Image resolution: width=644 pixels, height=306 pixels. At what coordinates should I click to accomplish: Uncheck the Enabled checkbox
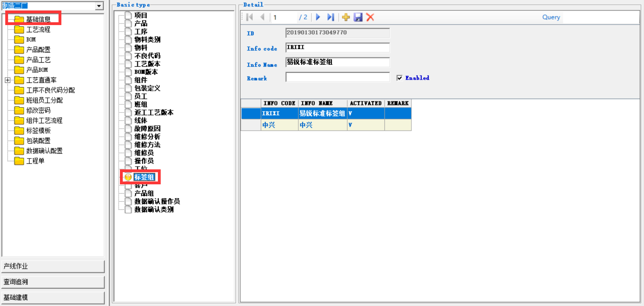(x=399, y=78)
